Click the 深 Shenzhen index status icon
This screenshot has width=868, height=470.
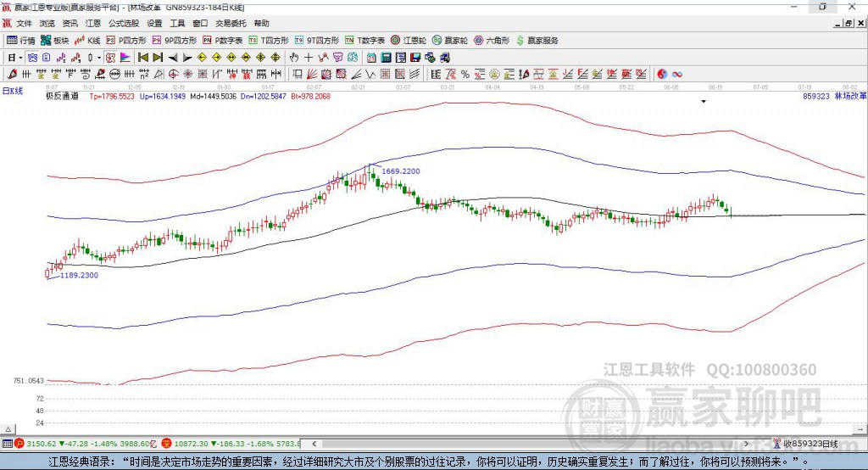(x=167, y=444)
